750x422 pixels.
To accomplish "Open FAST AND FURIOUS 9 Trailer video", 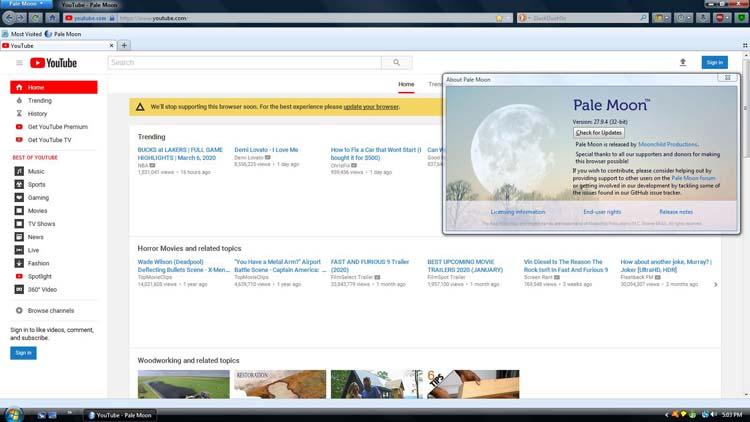I will 370,266.
